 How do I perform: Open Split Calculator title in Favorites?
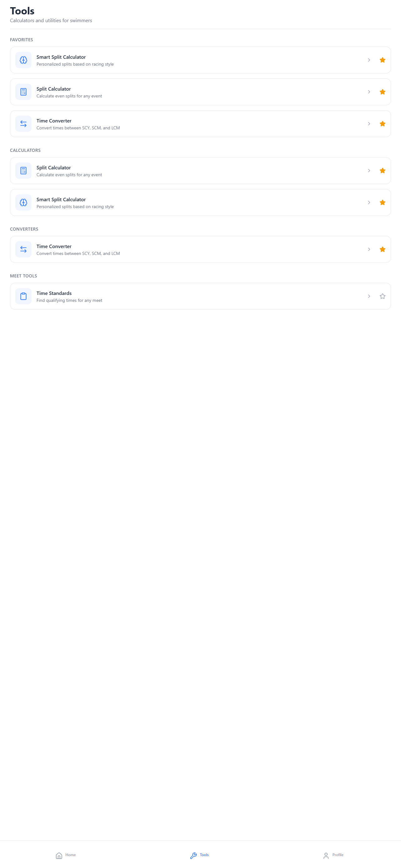53,89
